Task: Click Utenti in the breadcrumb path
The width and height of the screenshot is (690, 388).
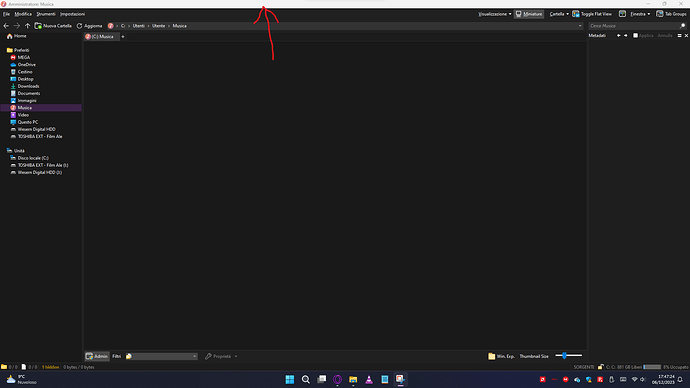Action: (x=139, y=26)
